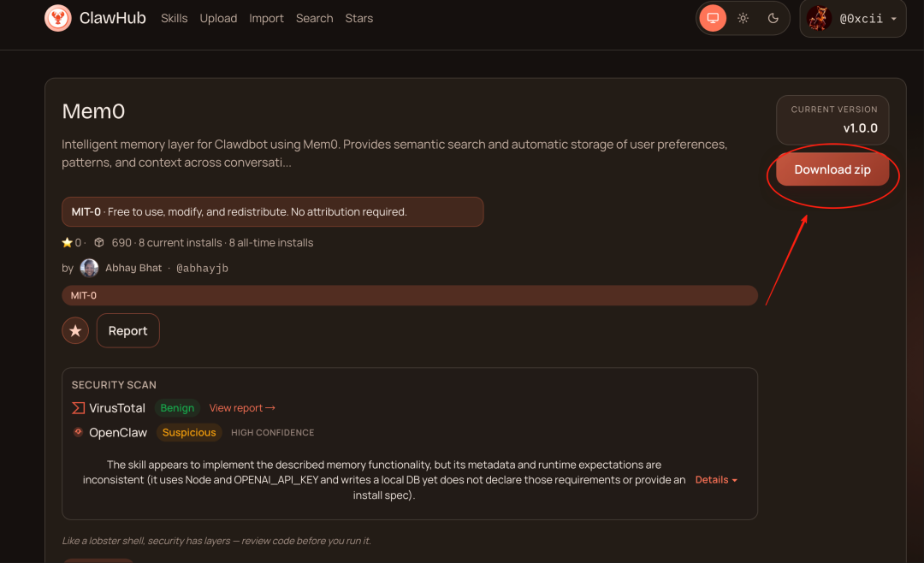The height and width of the screenshot is (563, 924).
Task: Click the Mem0 skill title
Action: click(x=93, y=111)
